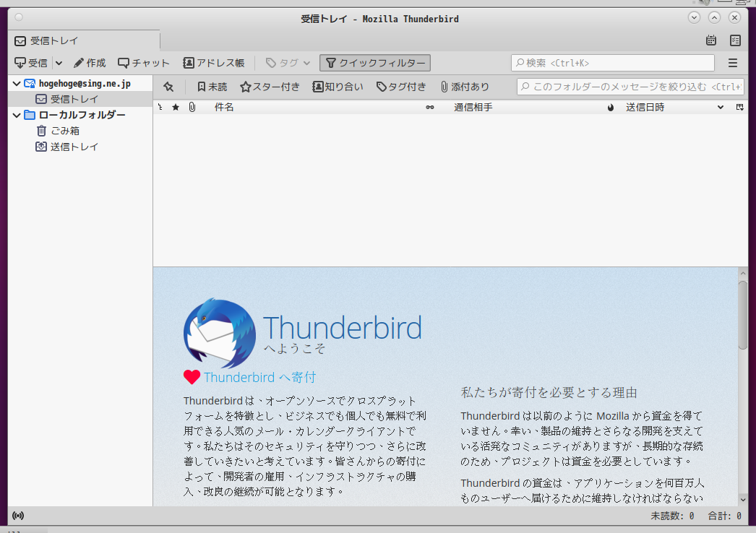Viewport: 756px width, 533px height.
Task: Focus the global 検索 search field
Action: coord(613,63)
